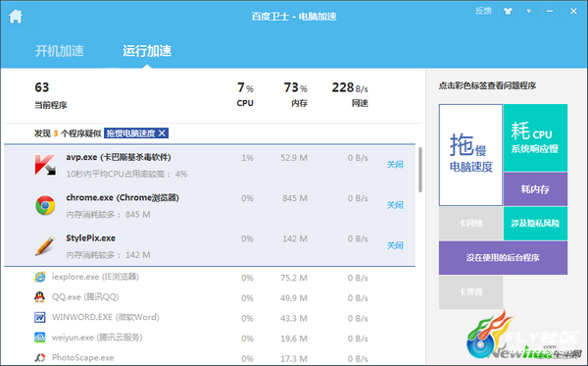Click the 点击彩色标签查看问题程序 hint text
This screenshot has height=366, width=588.
point(487,85)
